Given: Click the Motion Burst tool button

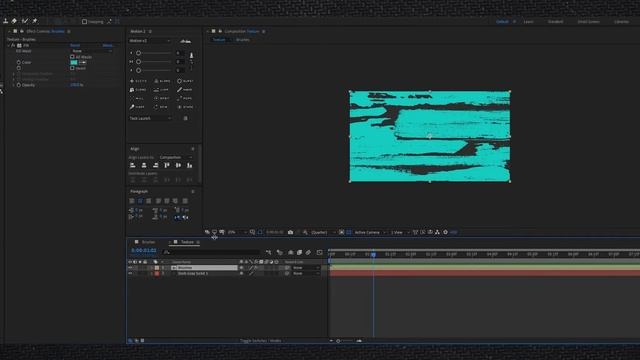Looking at the screenshot, I should click(x=185, y=81).
